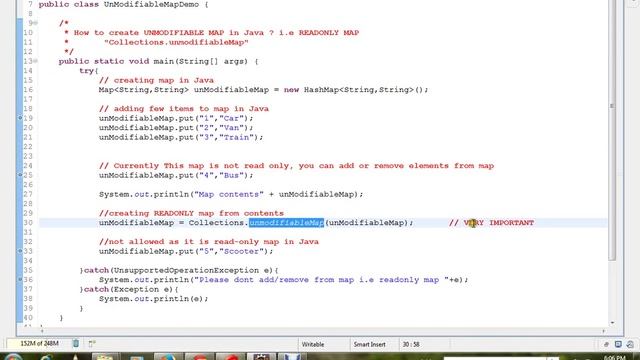Image resolution: width=640 pixels, height=360 pixels.
Task: Click the string "Bus" on line 25
Action: 231,175
